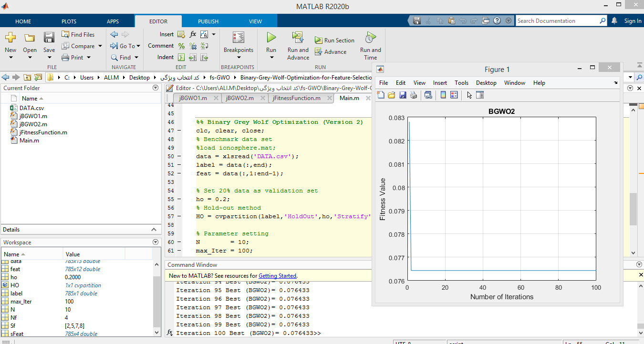
Task: Open the Property Inspector in Figure 1
Action: coord(480,95)
